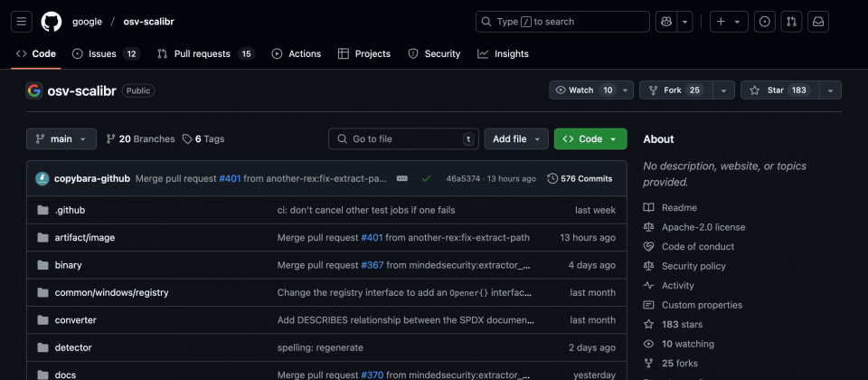Open Add file dropdown

(516, 139)
